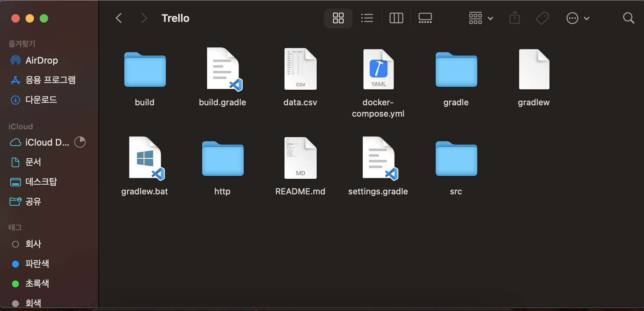Screen dimensions: 644x311
Task: Click the http folder name label
Action: point(222,192)
